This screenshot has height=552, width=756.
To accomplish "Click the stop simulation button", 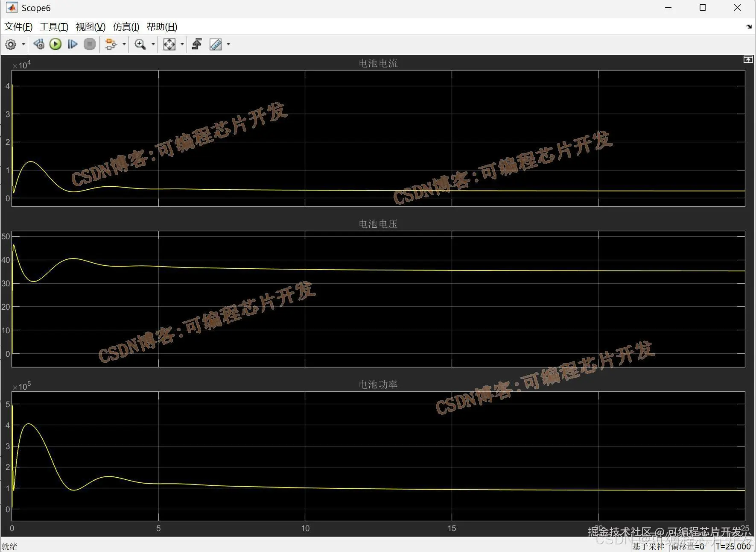I will point(90,44).
